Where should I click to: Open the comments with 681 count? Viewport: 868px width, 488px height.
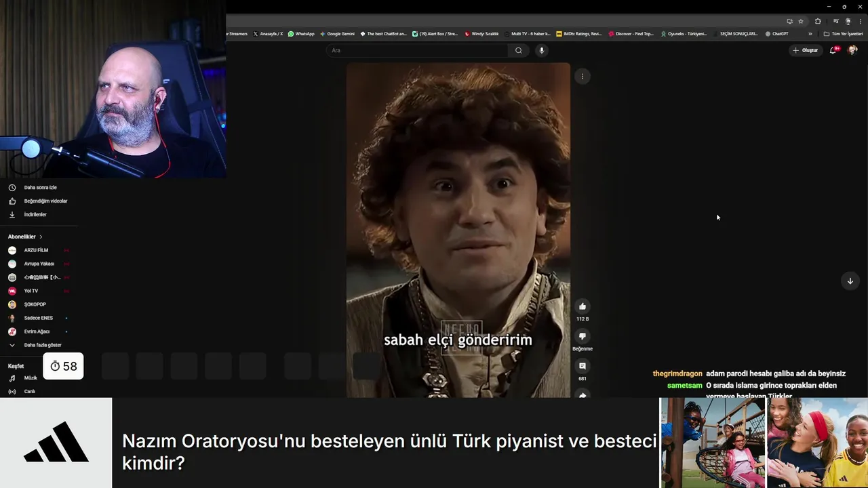tap(582, 366)
